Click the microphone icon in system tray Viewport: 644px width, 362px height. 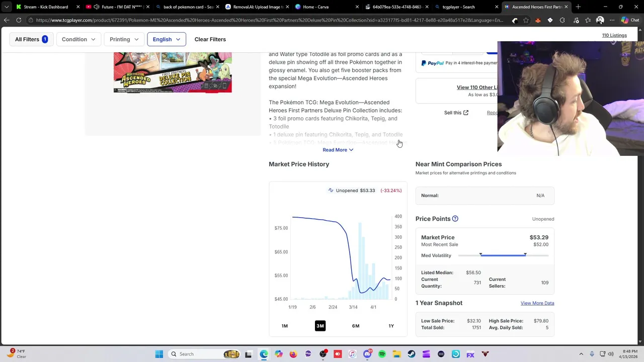pos(592,354)
